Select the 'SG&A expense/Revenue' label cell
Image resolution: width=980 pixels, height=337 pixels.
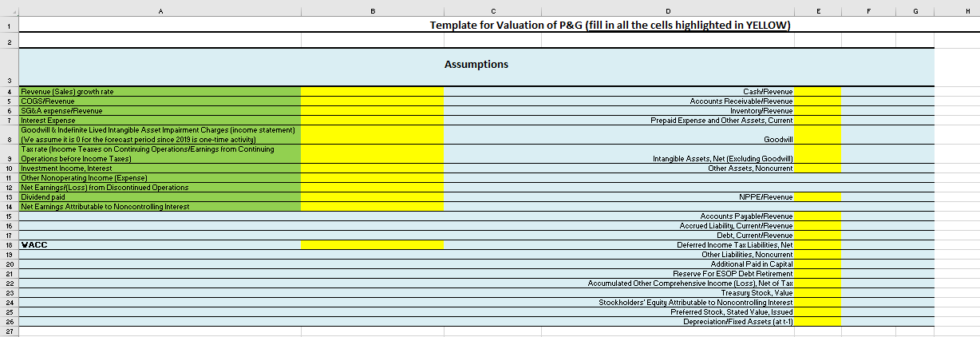pos(160,111)
